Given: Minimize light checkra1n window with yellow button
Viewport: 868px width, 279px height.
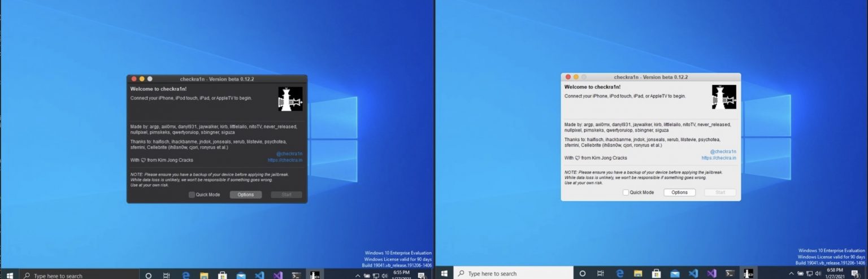Looking at the screenshot, I should coord(576,77).
